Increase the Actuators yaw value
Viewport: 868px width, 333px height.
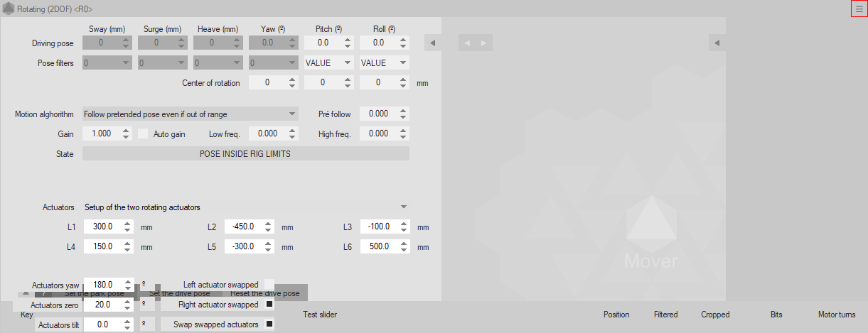tap(127, 281)
